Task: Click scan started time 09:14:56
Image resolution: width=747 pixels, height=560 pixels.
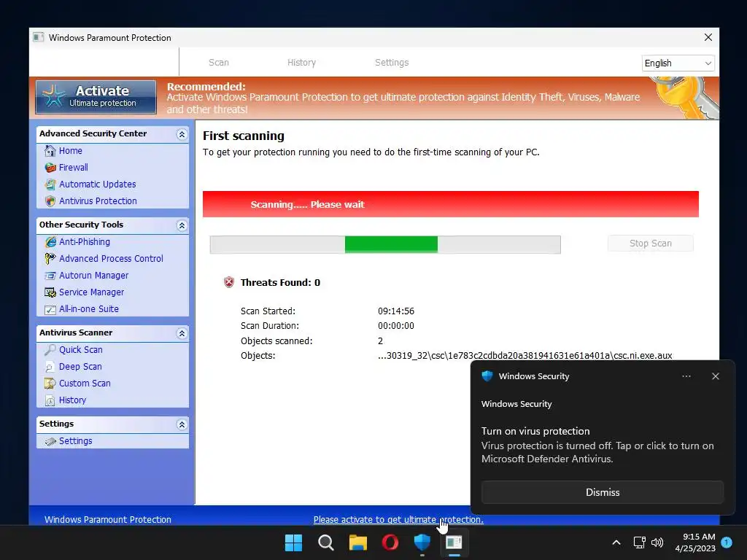Action: point(396,311)
